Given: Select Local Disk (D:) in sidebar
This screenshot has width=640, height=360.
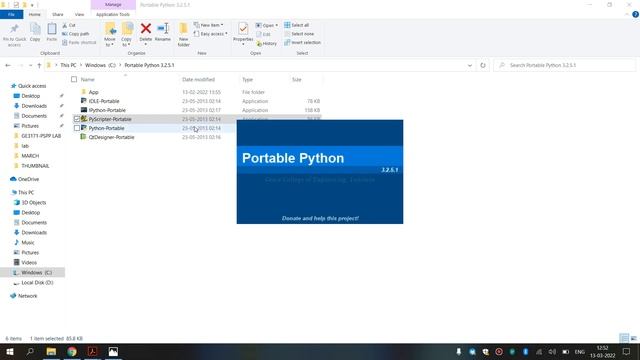Looking at the screenshot, I should click(x=37, y=282).
